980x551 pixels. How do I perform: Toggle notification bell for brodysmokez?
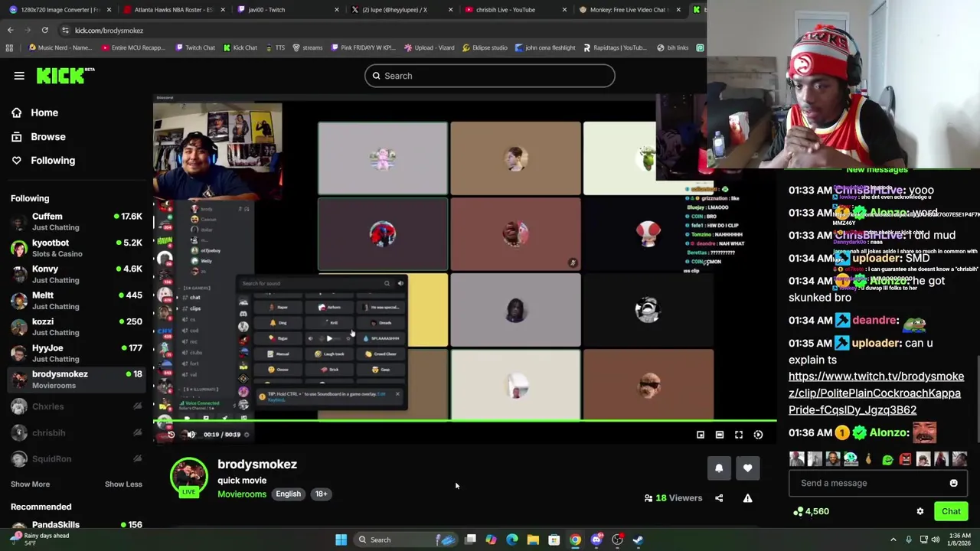point(719,468)
